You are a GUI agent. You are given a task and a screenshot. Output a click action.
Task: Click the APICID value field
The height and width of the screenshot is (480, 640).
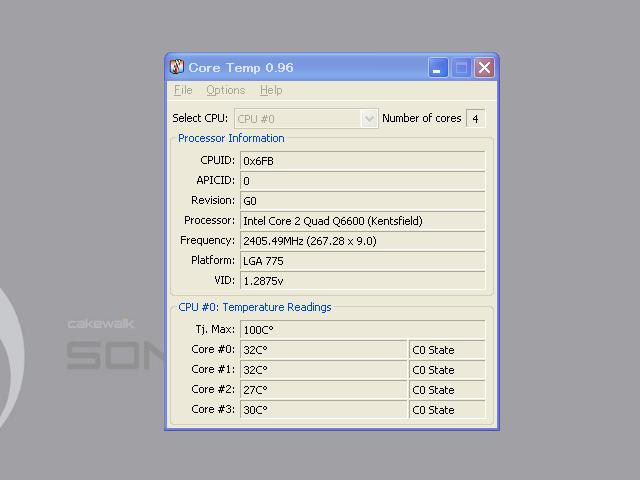tap(362, 181)
